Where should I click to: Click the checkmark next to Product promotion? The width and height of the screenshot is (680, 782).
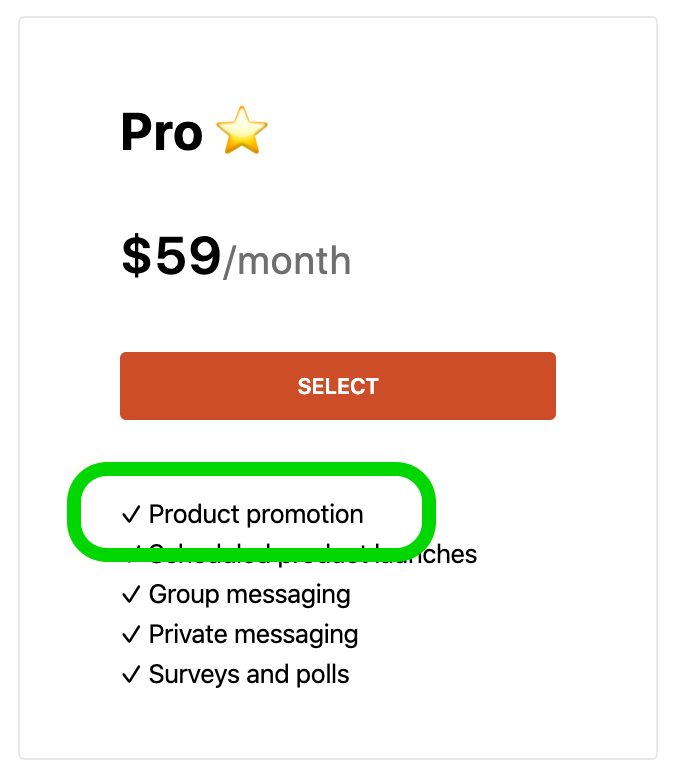tap(130, 515)
